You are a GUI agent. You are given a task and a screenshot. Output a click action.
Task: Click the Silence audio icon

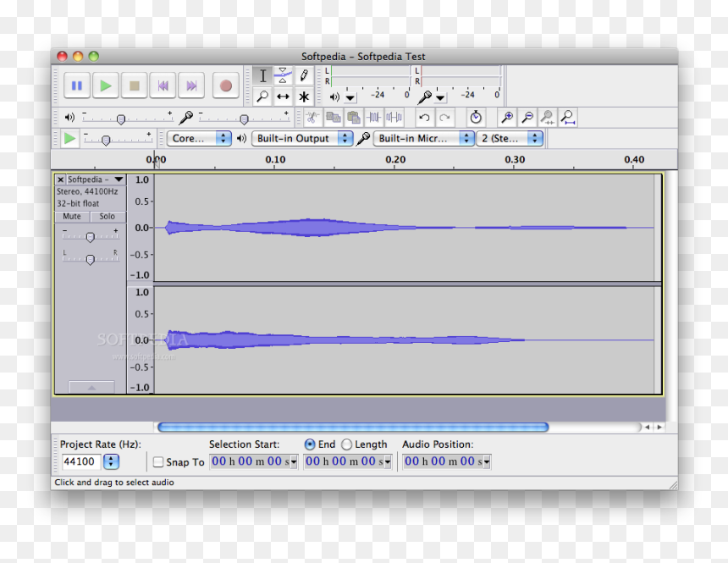click(x=394, y=118)
